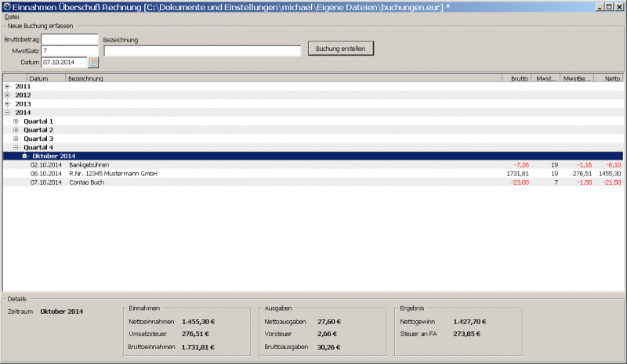This screenshot has height=364, width=627.
Task: Open the Datei menu
Action: pyautogui.click(x=12, y=16)
